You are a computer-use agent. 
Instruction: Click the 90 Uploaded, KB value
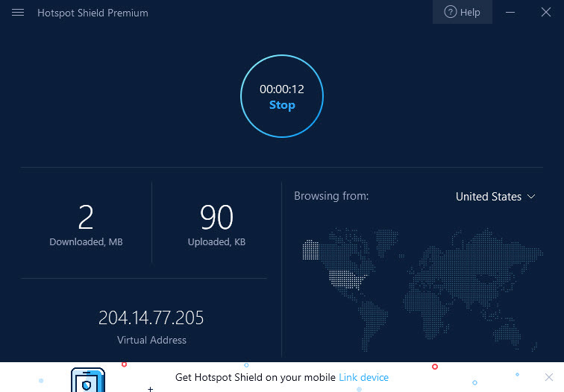[x=216, y=217]
